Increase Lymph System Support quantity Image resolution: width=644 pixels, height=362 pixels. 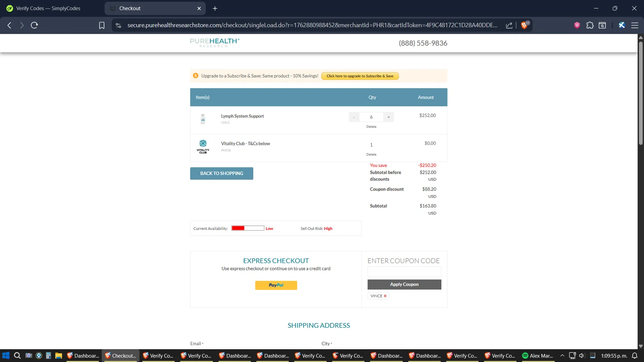pos(389,117)
